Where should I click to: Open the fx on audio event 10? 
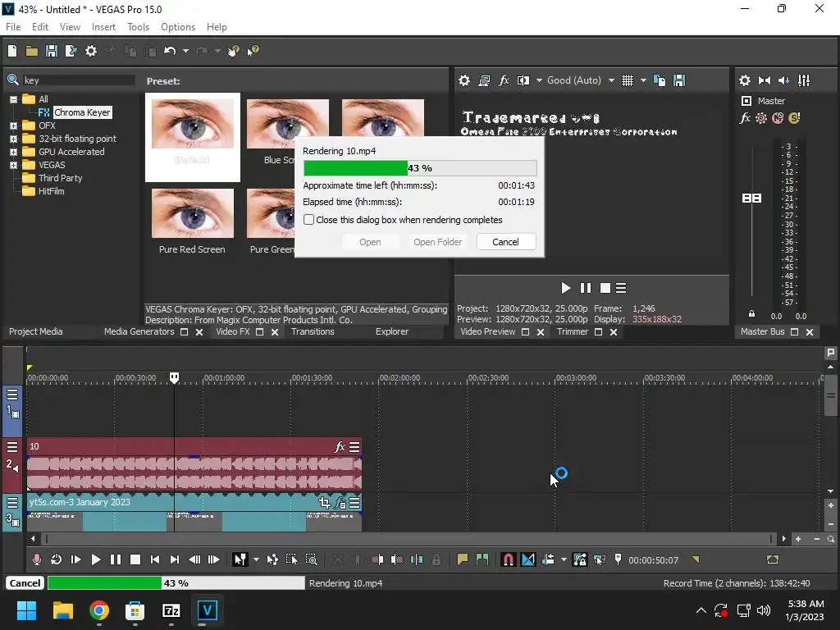pos(340,447)
